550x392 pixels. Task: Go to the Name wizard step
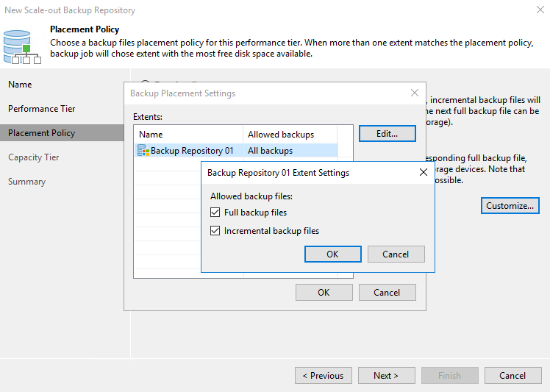click(x=21, y=85)
